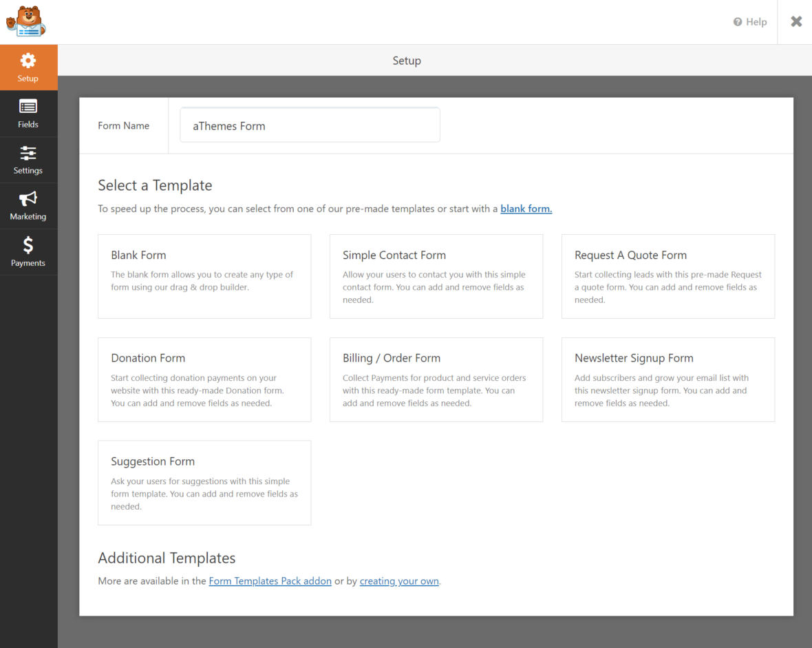Select the Billing / Order Form template
The image size is (812, 648).
pos(436,379)
